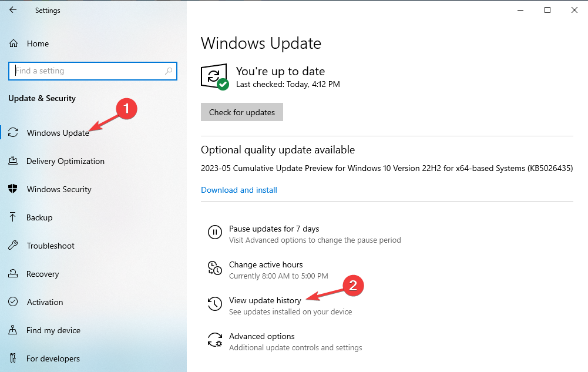Click the 'Windows Update' page title
The width and height of the screenshot is (588, 372).
tap(261, 43)
